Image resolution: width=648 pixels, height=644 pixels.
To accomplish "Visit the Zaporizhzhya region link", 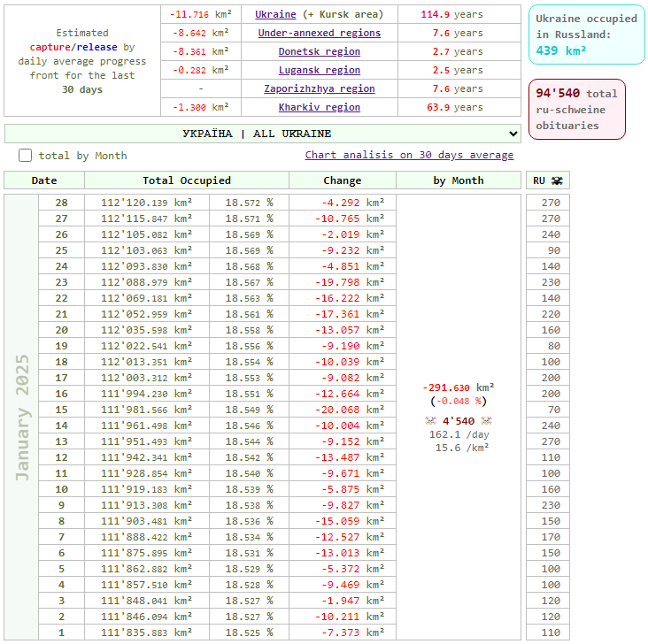I will [x=319, y=88].
